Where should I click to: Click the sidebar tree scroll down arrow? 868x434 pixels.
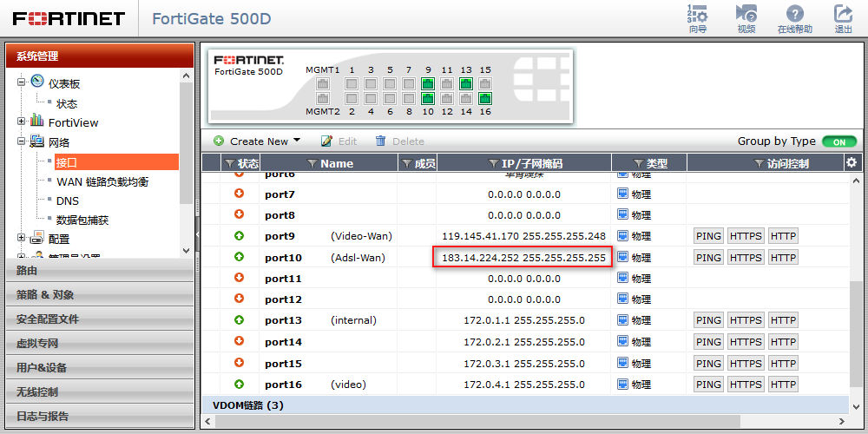pyautogui.click(x=186, y=251)
